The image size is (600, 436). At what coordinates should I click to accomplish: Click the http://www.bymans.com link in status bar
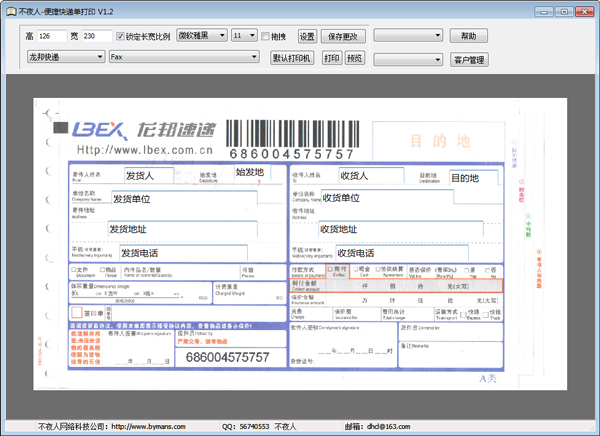[x=148, y=426]
